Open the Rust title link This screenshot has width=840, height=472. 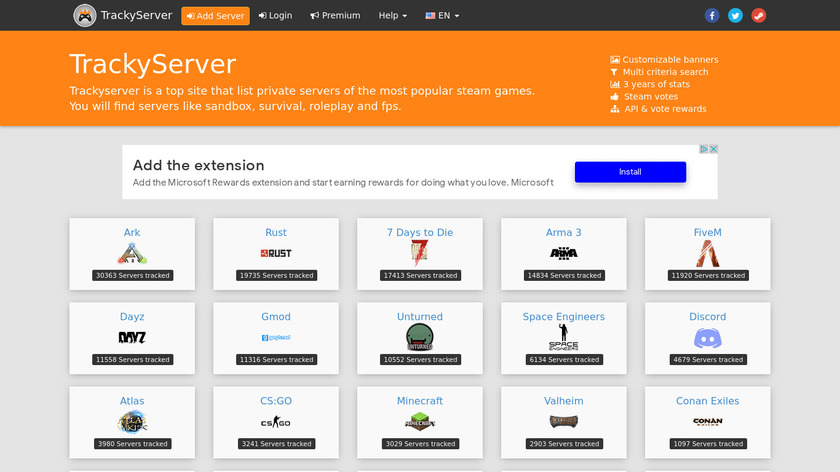276,233
